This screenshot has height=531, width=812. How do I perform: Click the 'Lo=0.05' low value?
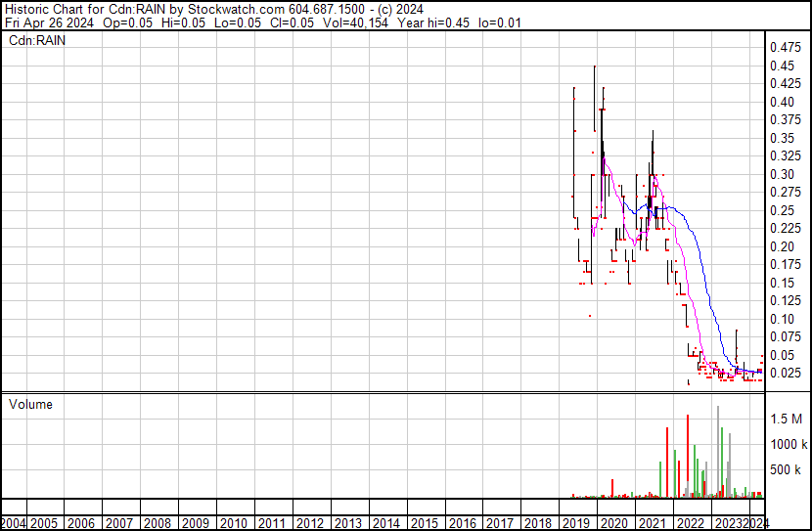(238, 22)
